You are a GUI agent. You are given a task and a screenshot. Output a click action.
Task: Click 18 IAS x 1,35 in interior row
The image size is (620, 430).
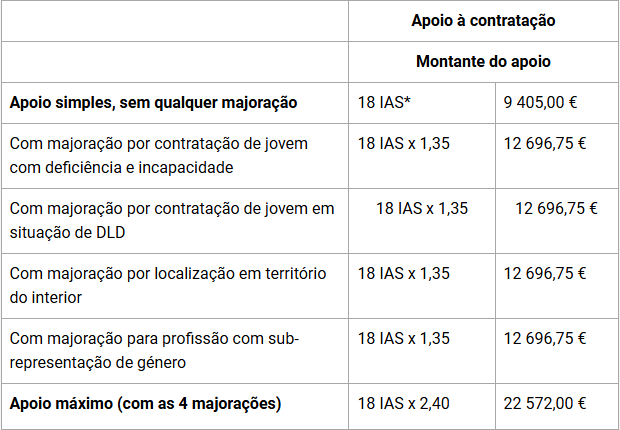click(404, 273)
